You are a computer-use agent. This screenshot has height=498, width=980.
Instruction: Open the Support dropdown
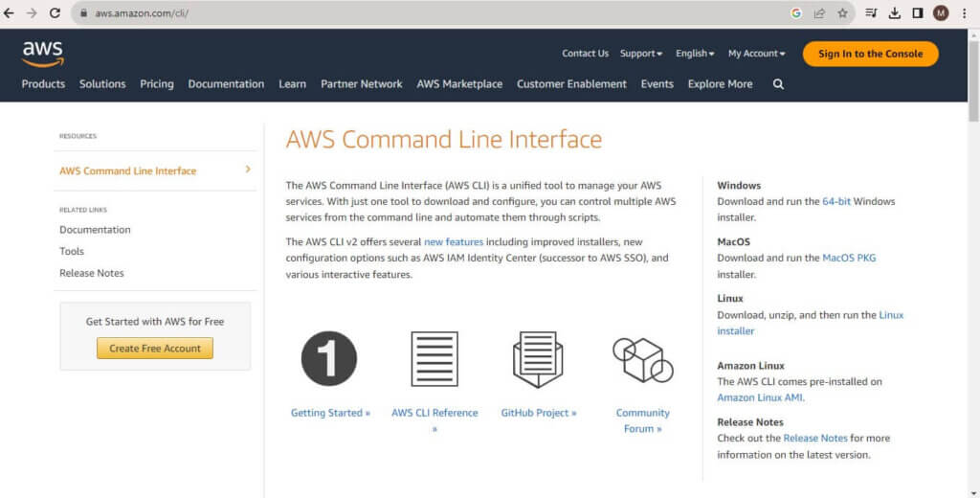click(640, 54)
